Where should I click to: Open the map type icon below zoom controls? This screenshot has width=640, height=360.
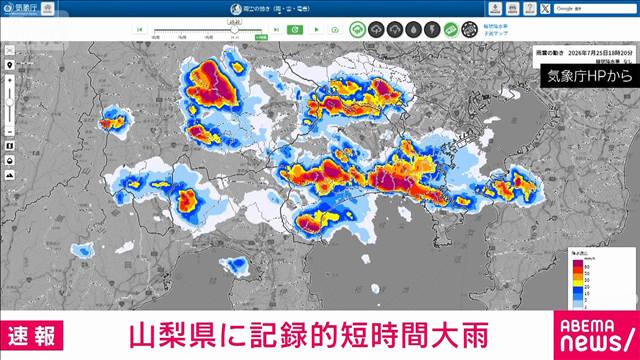10,146
